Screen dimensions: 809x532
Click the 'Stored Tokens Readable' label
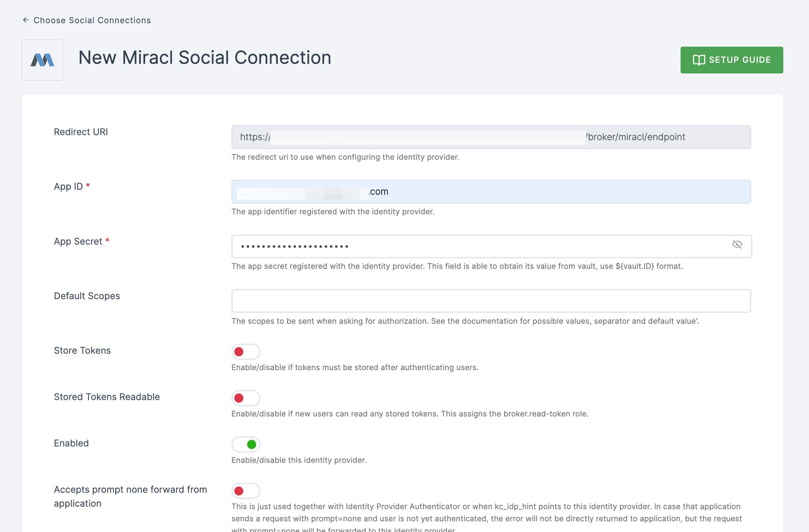pyautogui.click(x=107, y=397)
